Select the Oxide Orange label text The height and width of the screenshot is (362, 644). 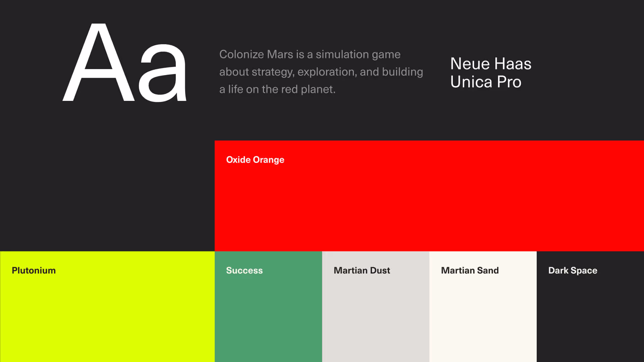255,160
